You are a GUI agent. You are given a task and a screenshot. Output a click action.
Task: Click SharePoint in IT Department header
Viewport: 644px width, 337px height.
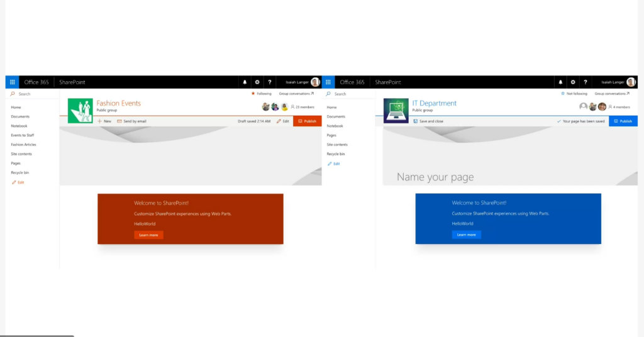click(x=388, y=82)
